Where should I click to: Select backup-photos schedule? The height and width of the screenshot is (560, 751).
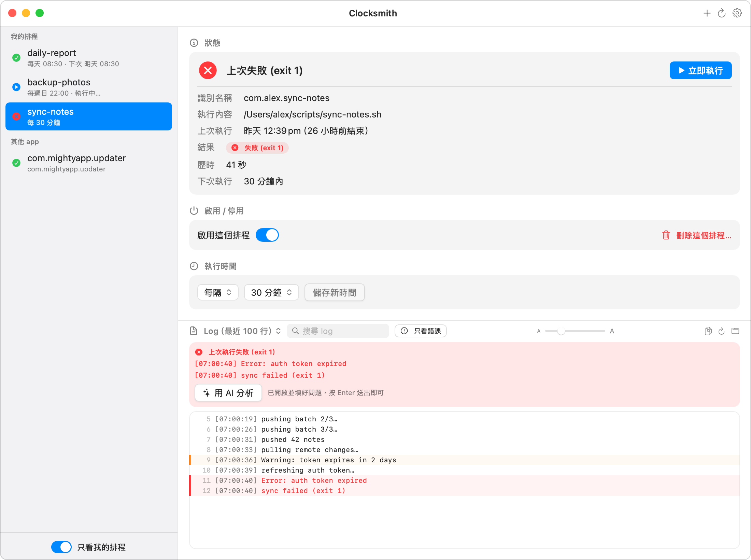pos(89,87)
